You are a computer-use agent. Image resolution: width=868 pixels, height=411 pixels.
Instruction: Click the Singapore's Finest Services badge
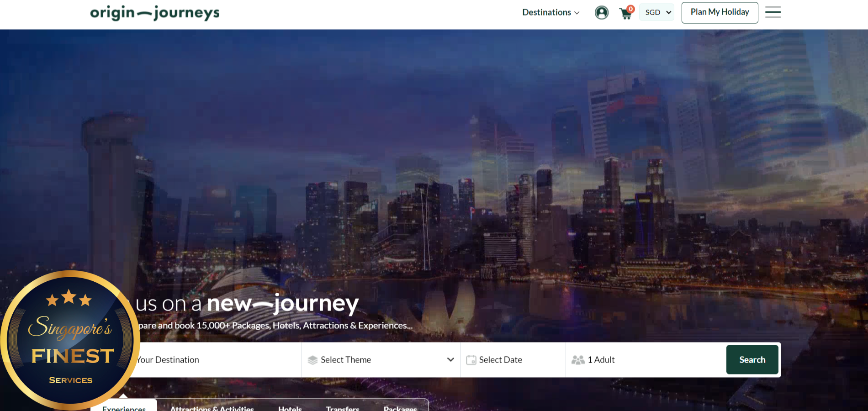point(70,340)
